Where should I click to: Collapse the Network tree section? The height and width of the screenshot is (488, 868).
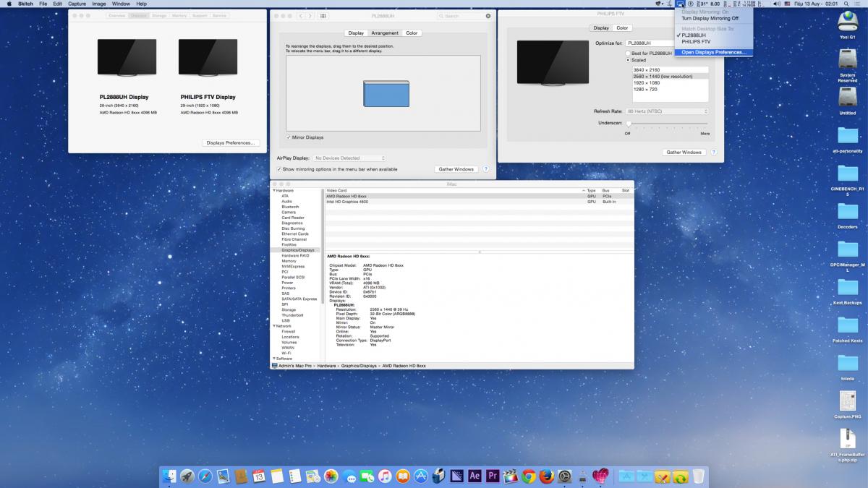pyautogui.click(x=273, y=326)
